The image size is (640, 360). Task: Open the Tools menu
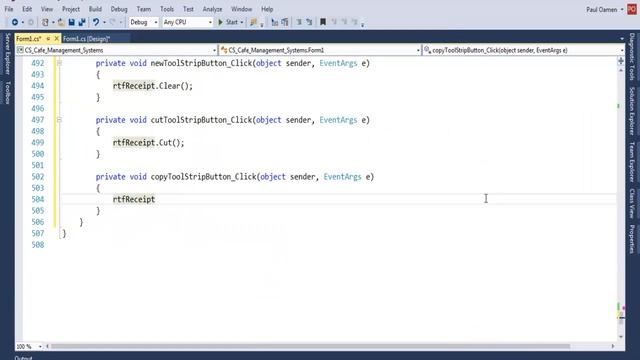coord(167,9)
